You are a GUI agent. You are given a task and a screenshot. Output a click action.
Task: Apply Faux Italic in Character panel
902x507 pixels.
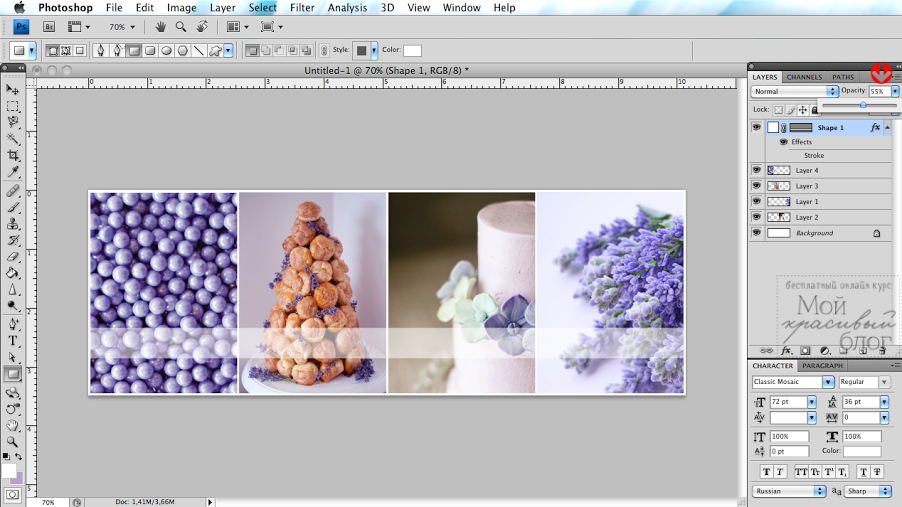[x=780, y=472]
